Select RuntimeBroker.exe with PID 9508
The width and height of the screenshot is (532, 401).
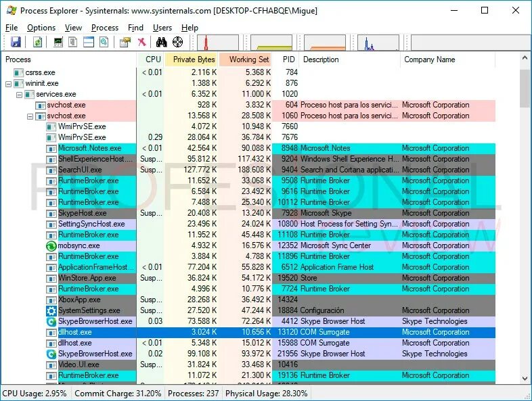point(248,181)
